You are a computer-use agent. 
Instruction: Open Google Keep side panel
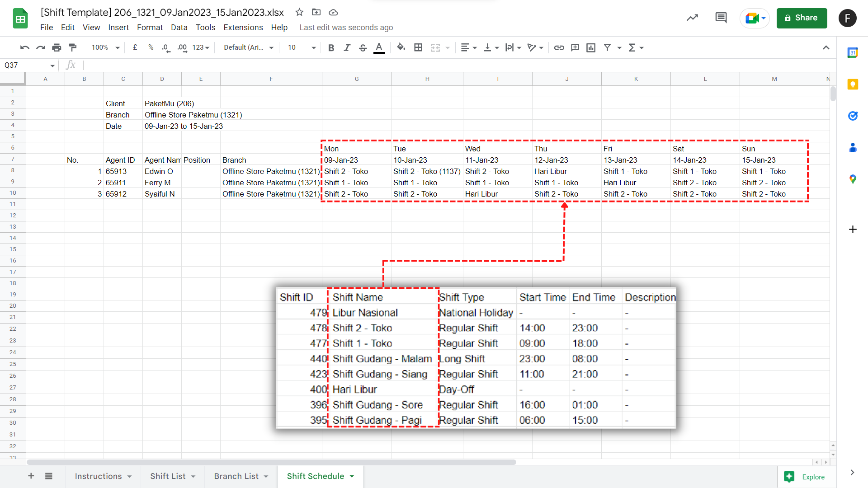point(853,84)
